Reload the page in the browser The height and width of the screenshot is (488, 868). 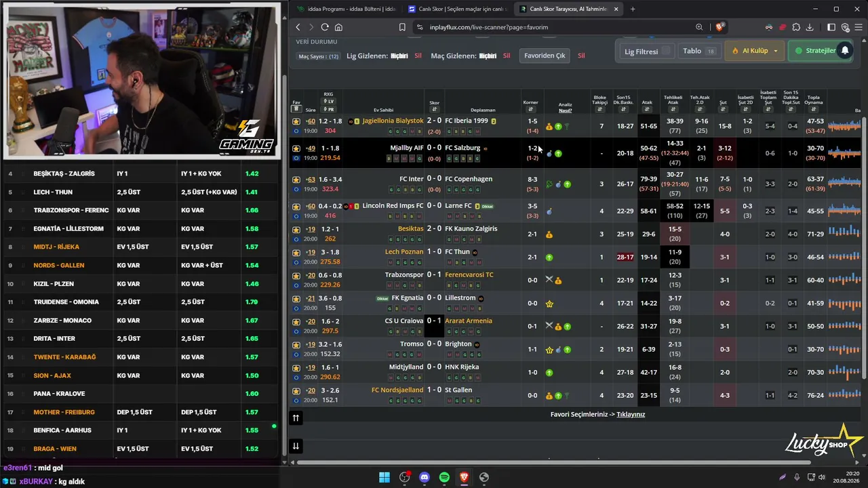coord(325,27)
